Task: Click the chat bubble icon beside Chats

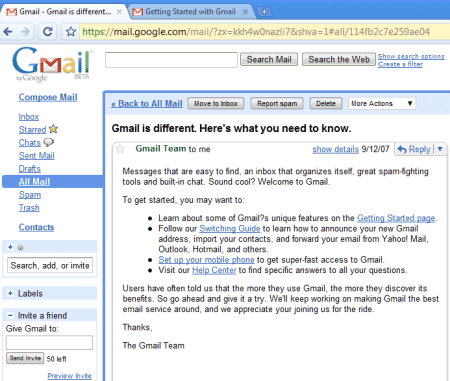Action: click(x=49, y=142)
